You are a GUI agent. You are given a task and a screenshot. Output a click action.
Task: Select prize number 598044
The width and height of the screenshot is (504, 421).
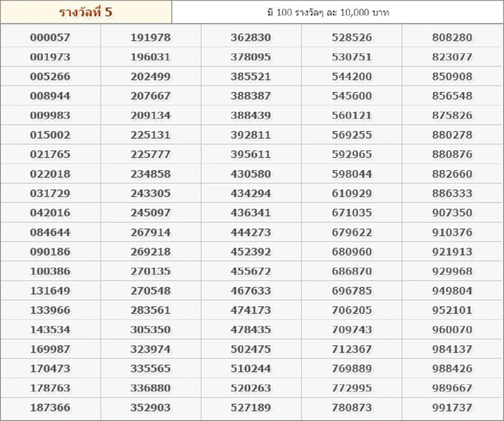pyautogui.click(x=352, y=174)
